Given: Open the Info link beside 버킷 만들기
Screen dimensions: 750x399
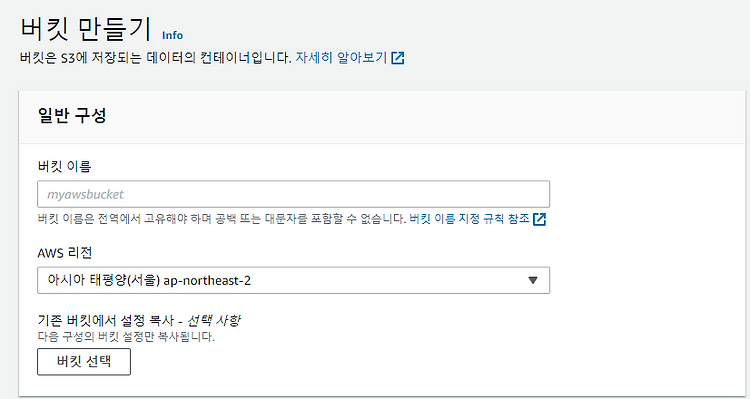Looking at the screenshot, I should click(x=172, y=35).
